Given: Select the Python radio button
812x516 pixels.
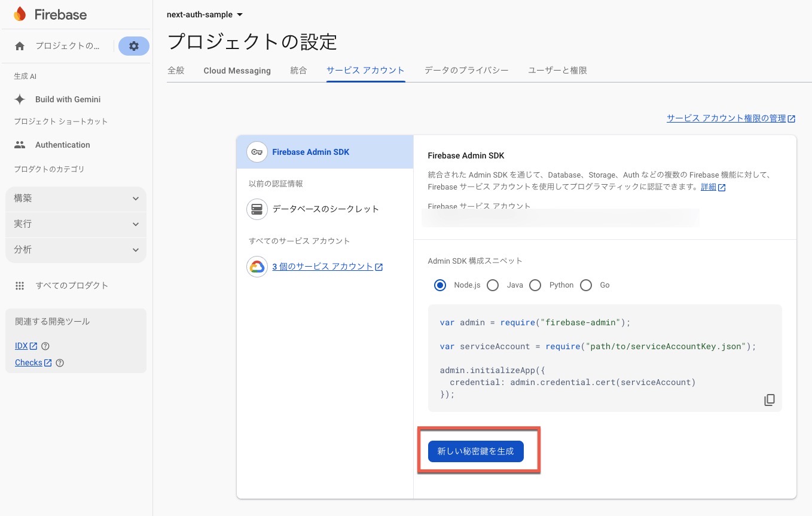Looking at the screenshot, I should pos(535,285).
